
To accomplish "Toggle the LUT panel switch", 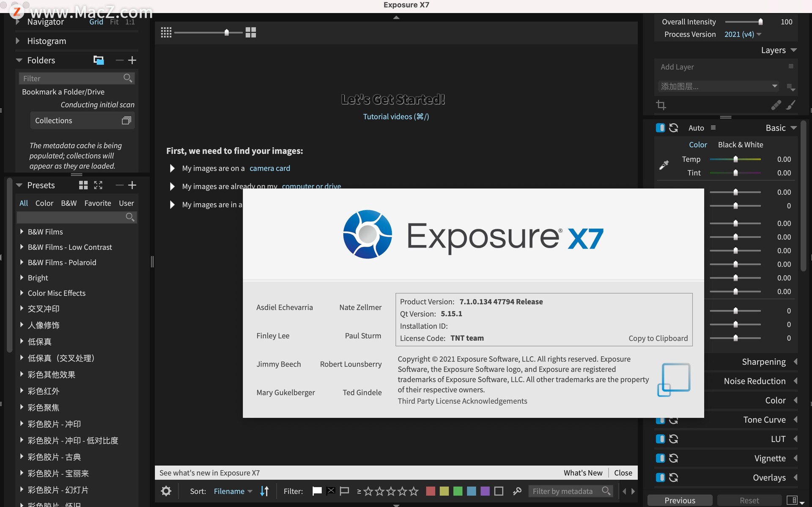I will [x=660, y=439].
